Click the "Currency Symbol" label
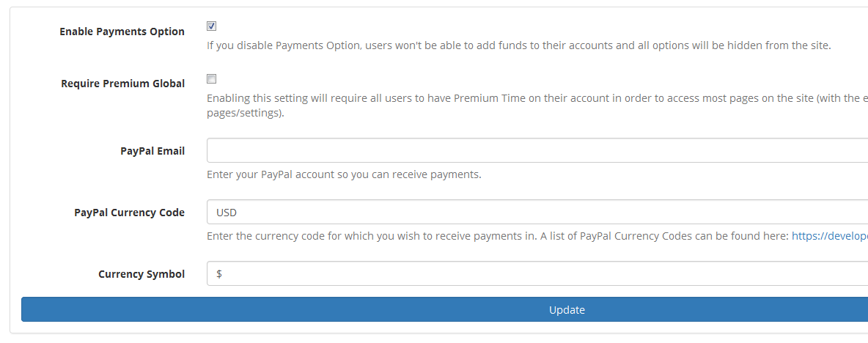 141,274
